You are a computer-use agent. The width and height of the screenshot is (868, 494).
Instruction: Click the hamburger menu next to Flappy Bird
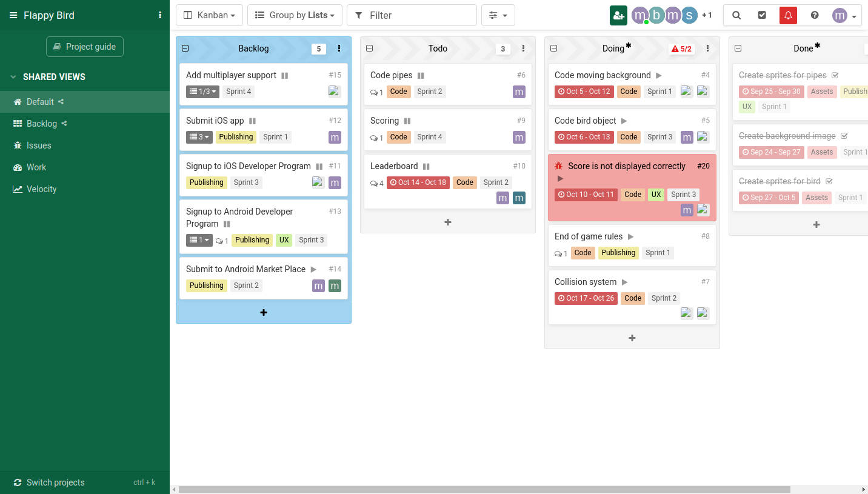(x=13, y=15)
